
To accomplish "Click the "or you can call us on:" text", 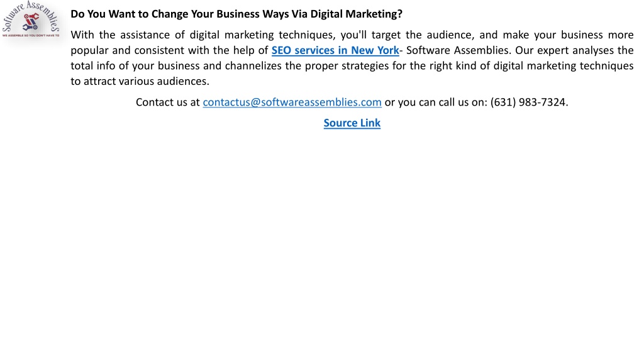I will (436, 102).
